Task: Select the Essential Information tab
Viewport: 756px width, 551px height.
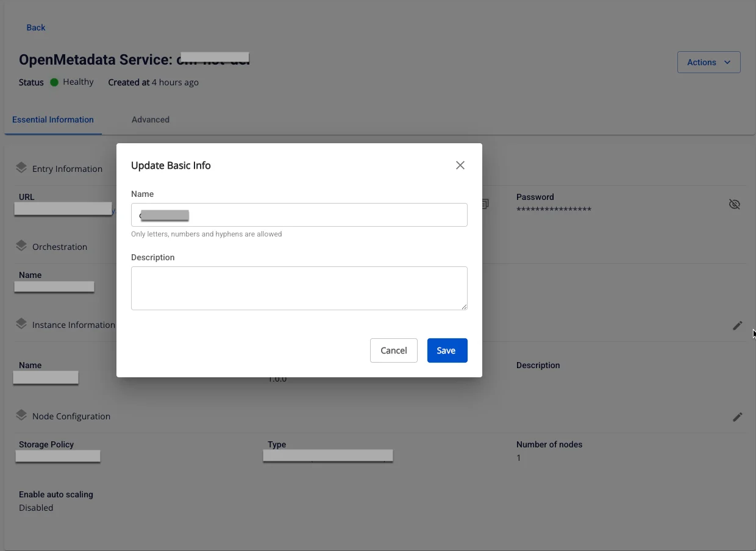Action: (x=53, y=119)
